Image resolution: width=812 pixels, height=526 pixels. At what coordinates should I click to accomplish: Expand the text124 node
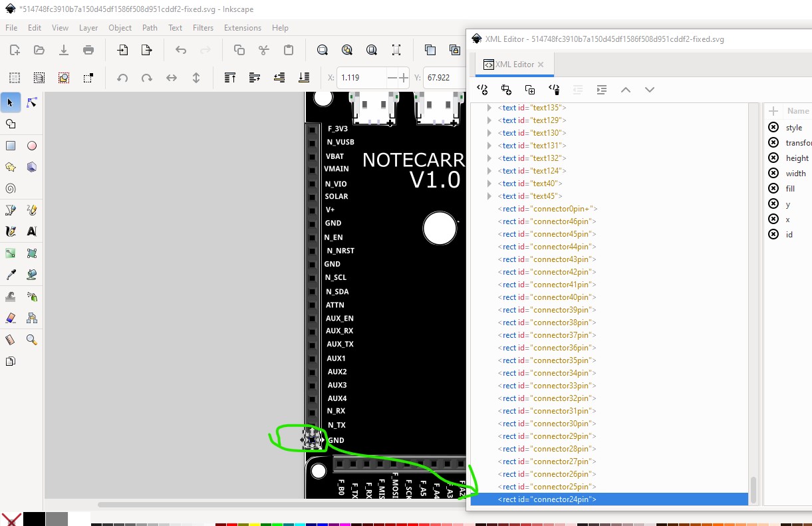(x=489, y=170)
